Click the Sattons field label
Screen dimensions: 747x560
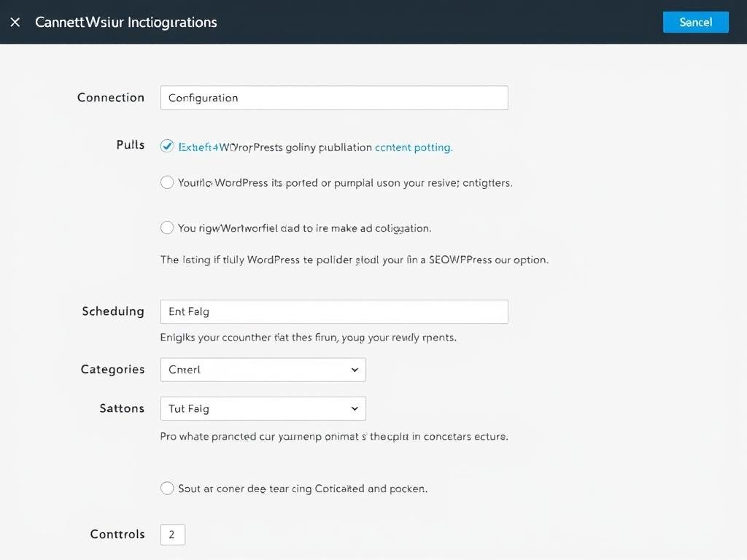[x=122, y=408]
